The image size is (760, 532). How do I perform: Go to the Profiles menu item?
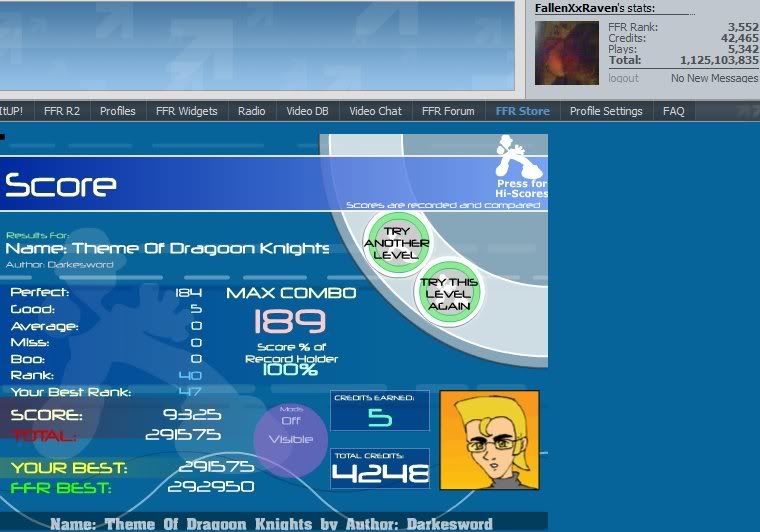117,111
